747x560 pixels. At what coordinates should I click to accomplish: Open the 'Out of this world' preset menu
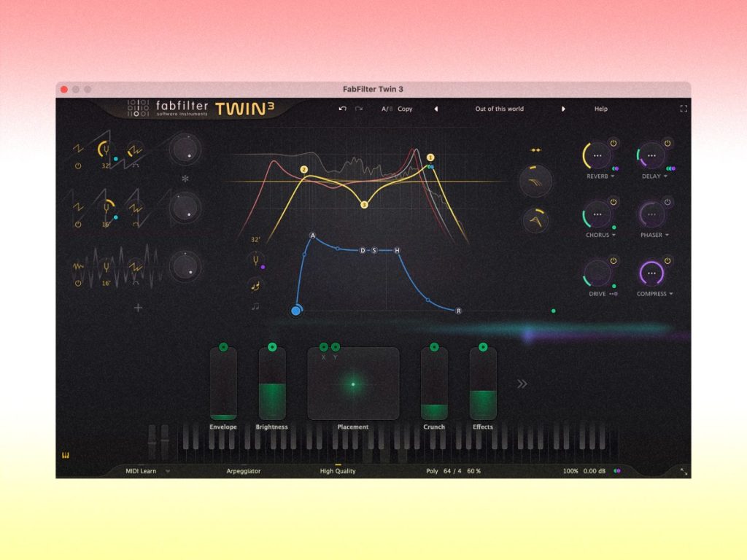point(499,109)
